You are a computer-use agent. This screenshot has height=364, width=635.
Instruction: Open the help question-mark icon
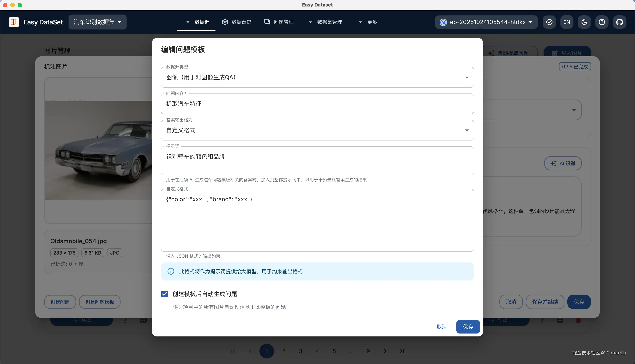[602, 22]
